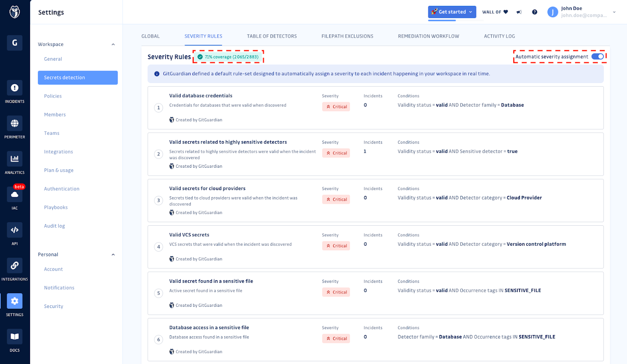Select Secrets detection in sidebar
The width and height of the screenshot is (627, 364).
pos(78,78)
